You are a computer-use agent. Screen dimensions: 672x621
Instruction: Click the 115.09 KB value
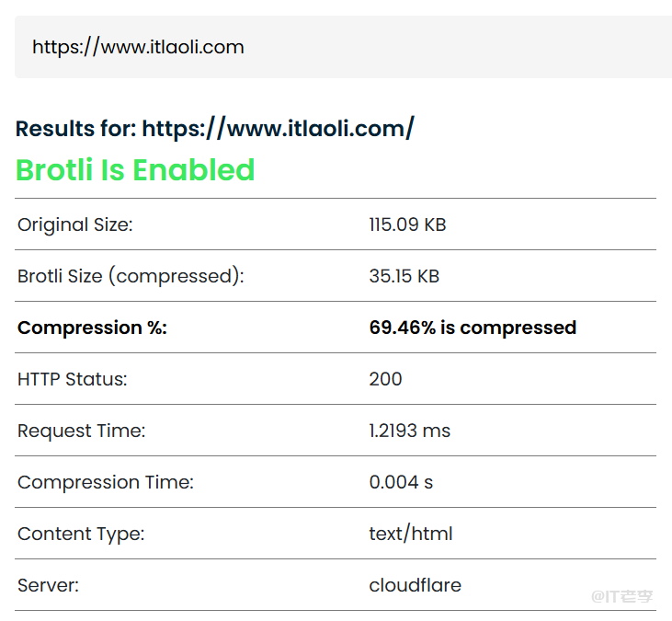tap(407, 224)
